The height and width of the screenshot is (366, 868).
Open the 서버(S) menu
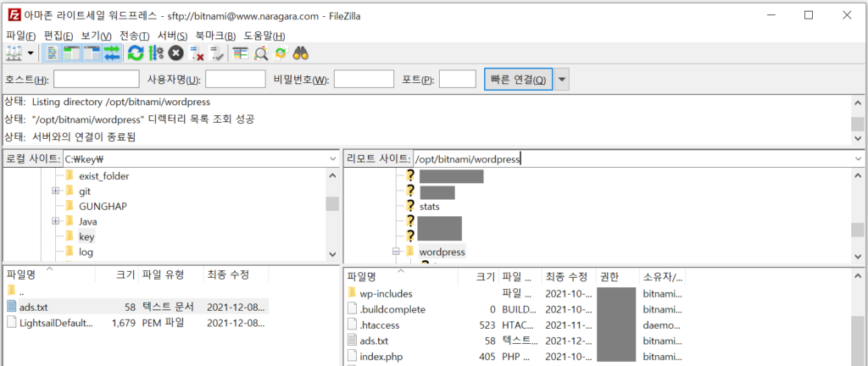(172, 36)
